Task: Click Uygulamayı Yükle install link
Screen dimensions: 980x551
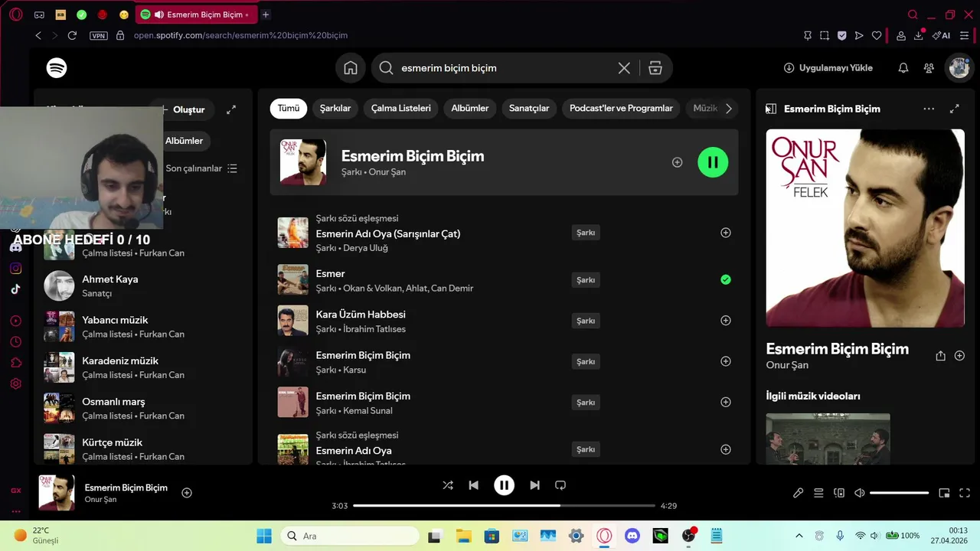Action: (x=828, y=68)
